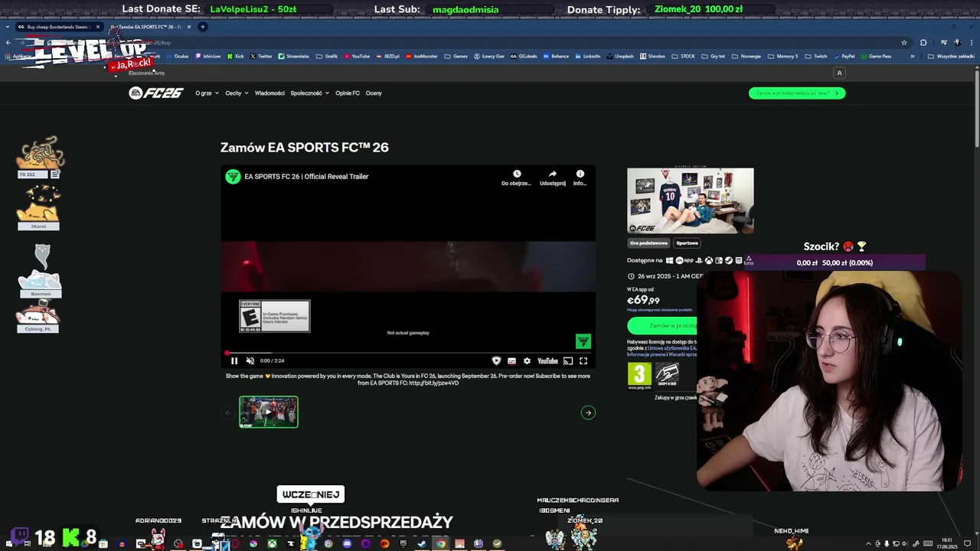Open the Game Pass bookmark
Viewport: 980px width, 551px height.
pyautogui.click(x=876, y=56)
